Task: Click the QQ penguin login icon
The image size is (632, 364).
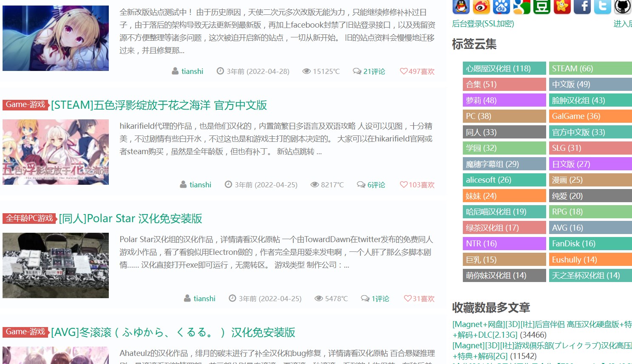Action: point(461,6)
